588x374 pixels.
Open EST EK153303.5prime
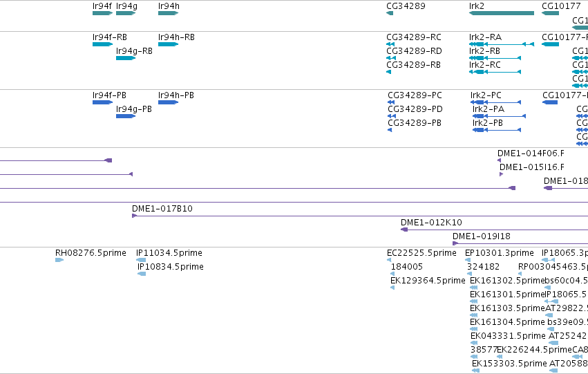click(x=475, y=371)
